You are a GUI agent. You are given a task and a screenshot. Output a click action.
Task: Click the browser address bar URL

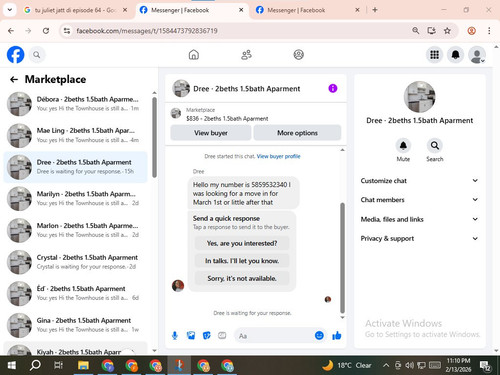click(x=147, y=31)
